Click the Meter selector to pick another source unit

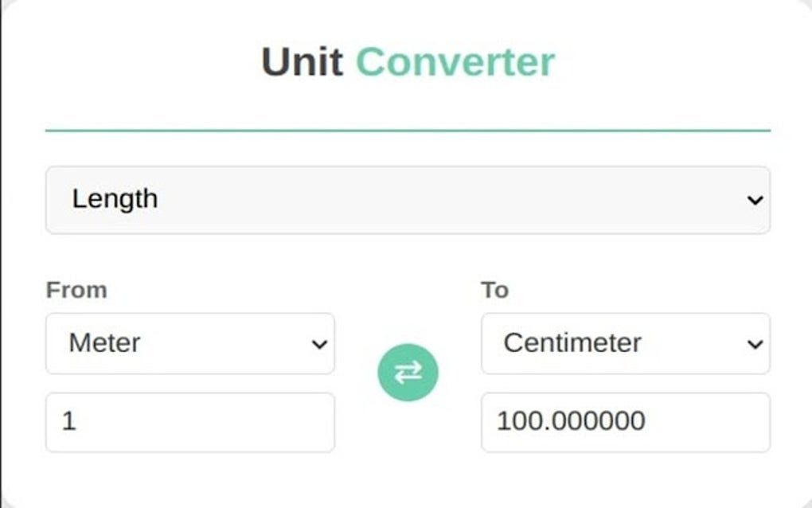point(189,343)
